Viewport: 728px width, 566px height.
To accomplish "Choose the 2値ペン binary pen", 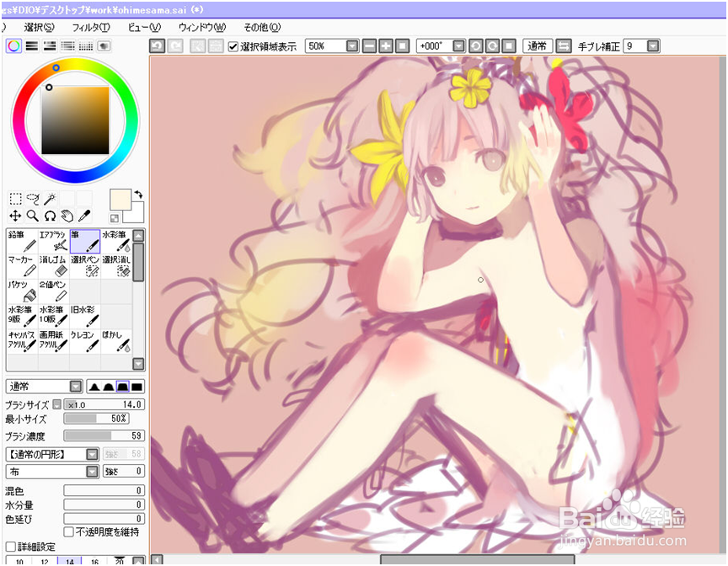I will (53, 291).
